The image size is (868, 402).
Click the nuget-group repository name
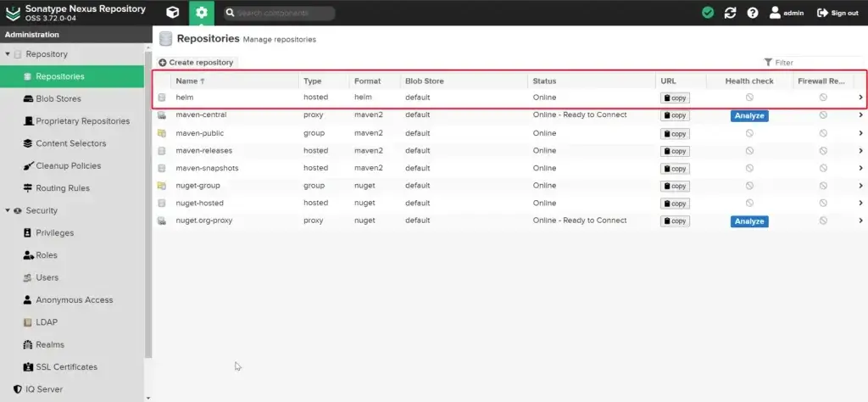[x=198, y=186]
